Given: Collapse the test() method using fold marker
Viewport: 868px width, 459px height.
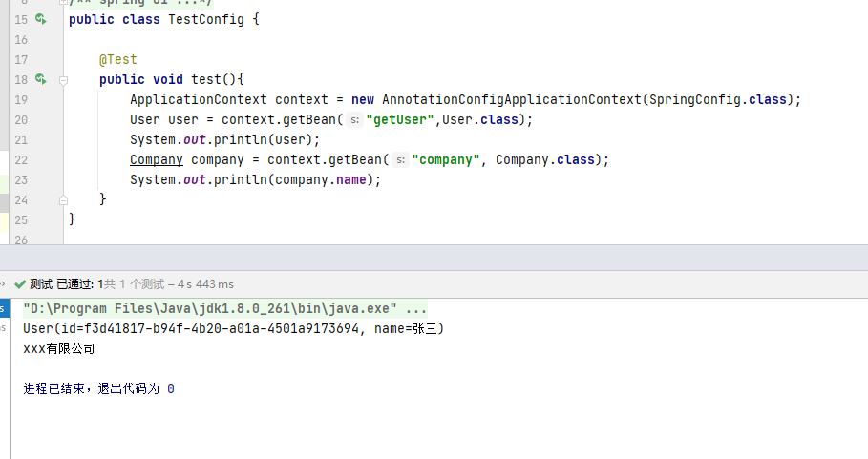Looking at the screenshot, I should click(64, 80).
